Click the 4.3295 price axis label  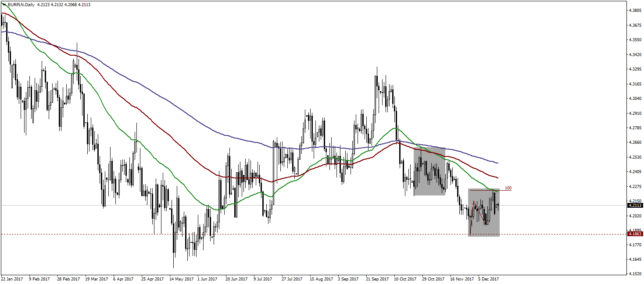635,69
